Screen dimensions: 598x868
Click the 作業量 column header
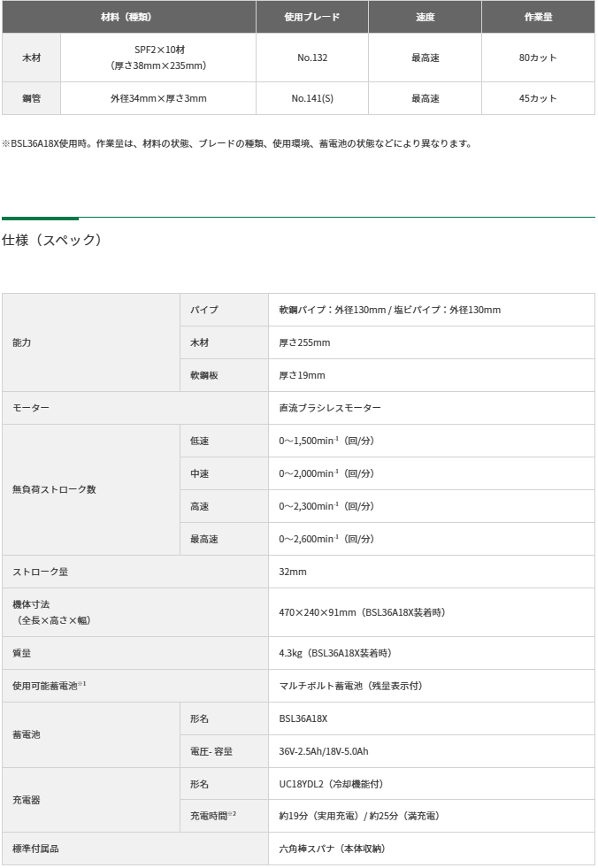(x=538, y=17)
